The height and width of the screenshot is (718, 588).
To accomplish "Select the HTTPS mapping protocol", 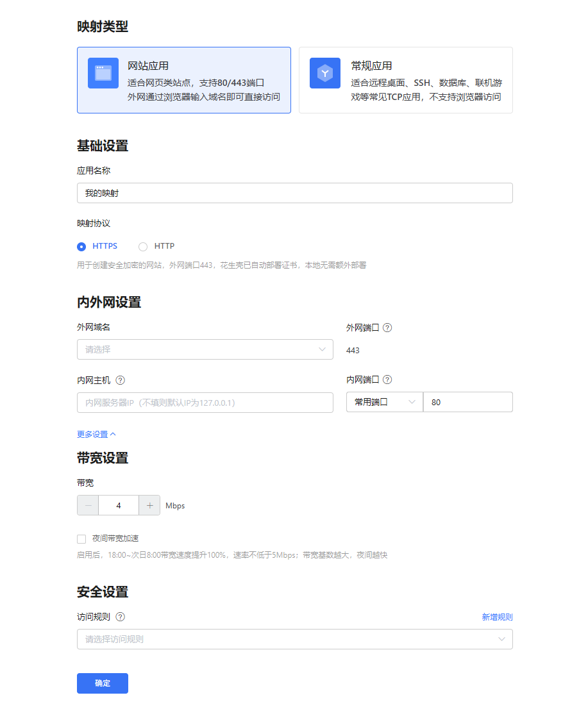I will tap(82, 246).
